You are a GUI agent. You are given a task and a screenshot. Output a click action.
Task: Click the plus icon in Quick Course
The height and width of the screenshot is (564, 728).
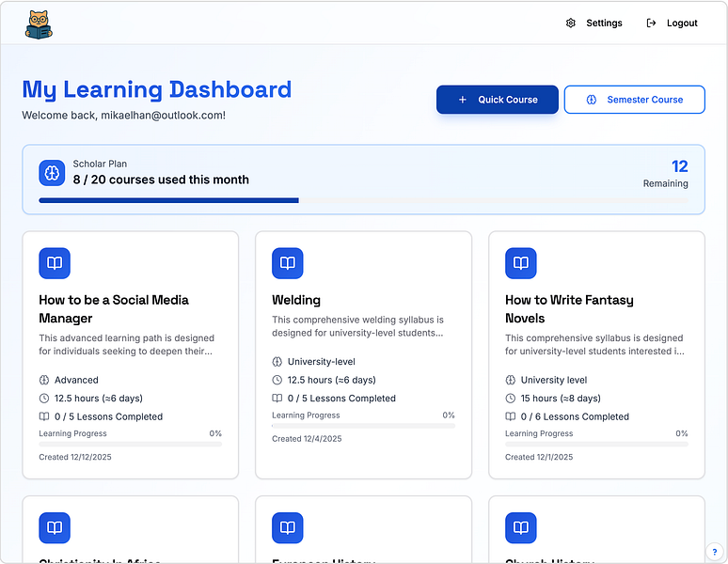pos(463,100)
